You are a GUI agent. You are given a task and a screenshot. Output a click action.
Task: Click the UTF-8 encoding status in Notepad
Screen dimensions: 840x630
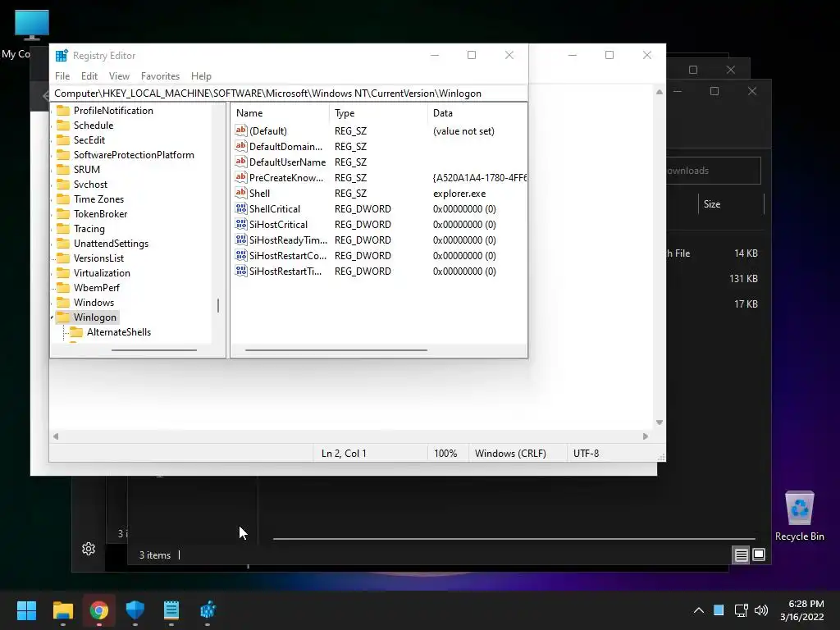pyautogui.click(x=586, y=453)
